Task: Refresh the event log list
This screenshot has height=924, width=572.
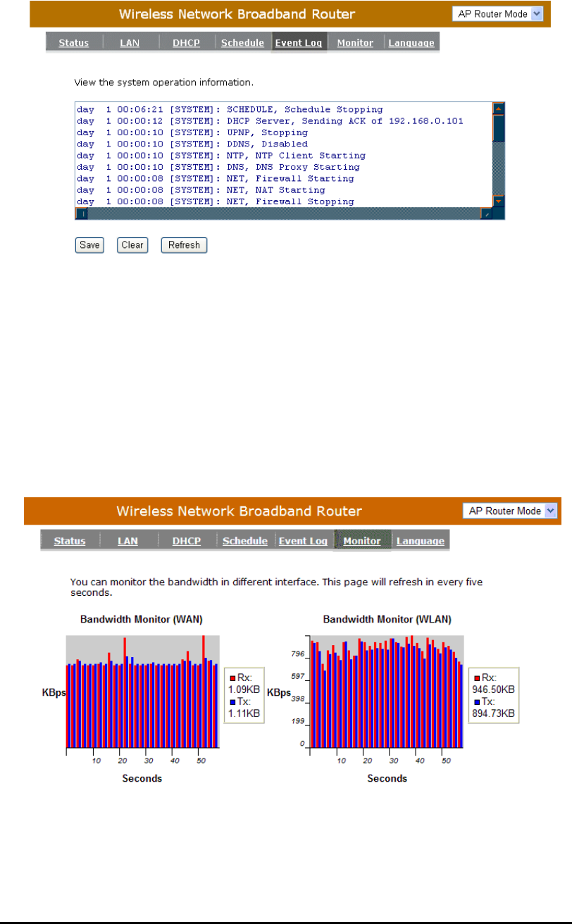Action: (x=184, y=245)
